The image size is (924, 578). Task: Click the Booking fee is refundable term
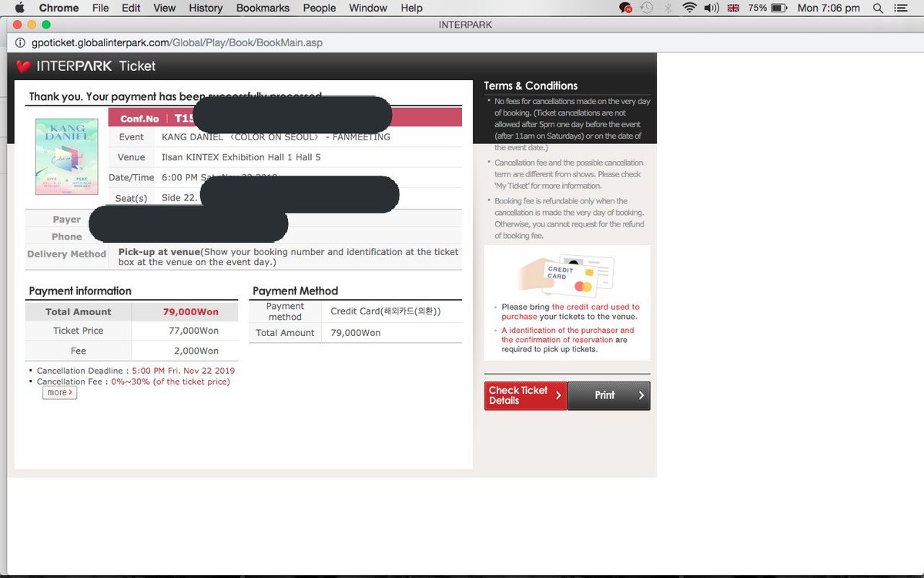[569, 218]
